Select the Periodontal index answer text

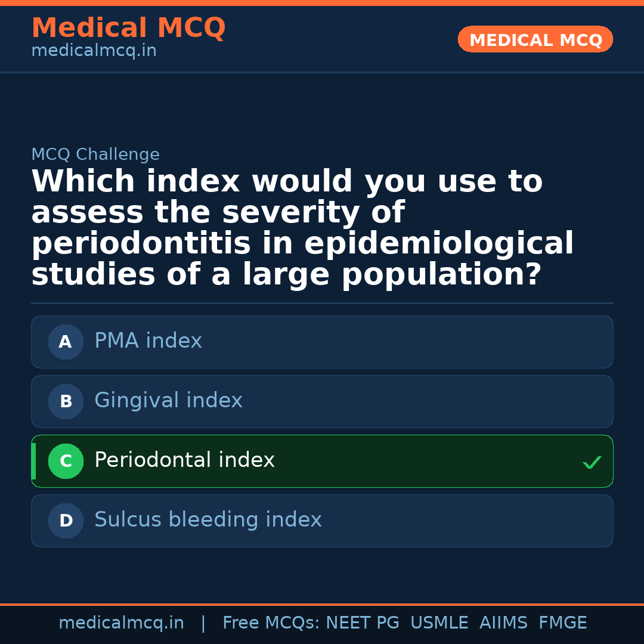pyautogui.click(x=184, y=460)
